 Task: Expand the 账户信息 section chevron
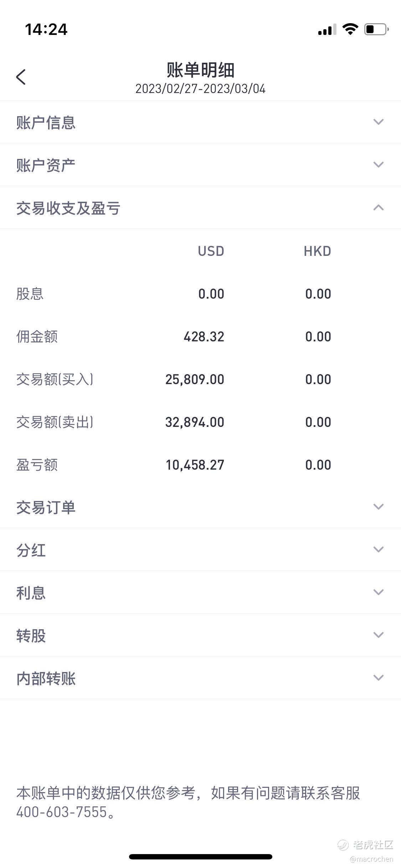[378, 122]
